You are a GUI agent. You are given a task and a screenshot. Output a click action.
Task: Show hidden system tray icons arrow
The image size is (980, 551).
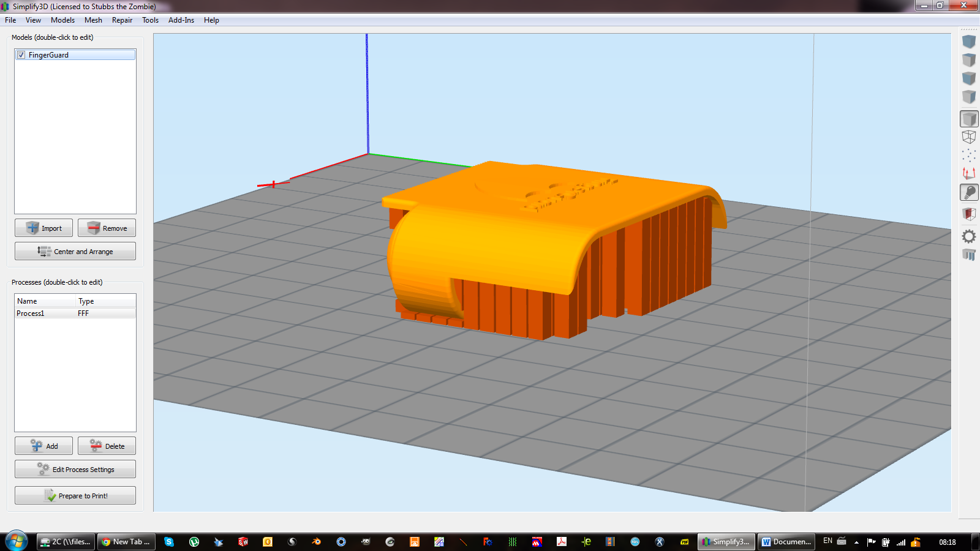[x=856, y=542]
